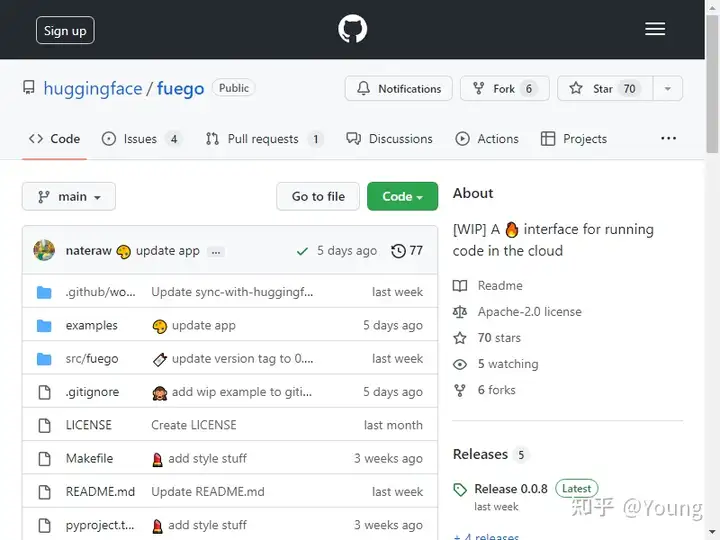Viewport: 720px width, 540px height.
Task: Fork the fuego repository
Action: 505,88
